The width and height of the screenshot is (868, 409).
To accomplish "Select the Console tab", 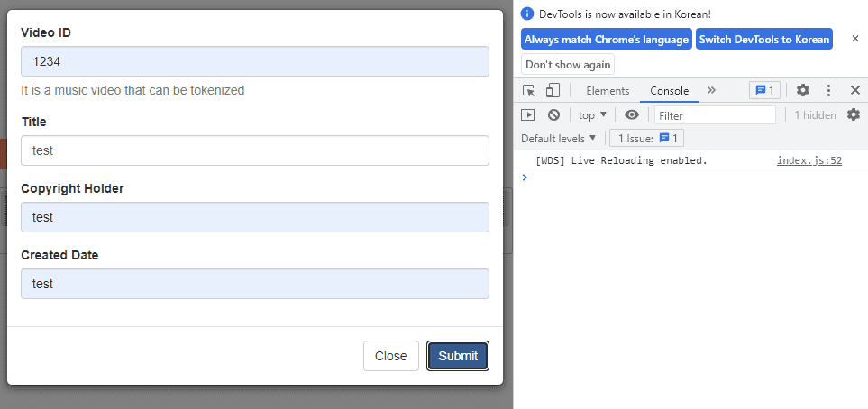I will [670, 91].
